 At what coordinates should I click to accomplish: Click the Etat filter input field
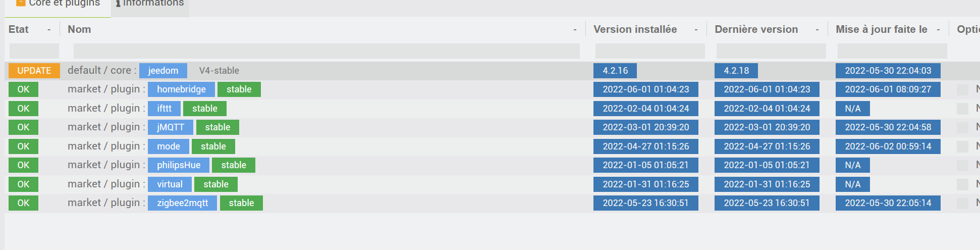[34, 51]
